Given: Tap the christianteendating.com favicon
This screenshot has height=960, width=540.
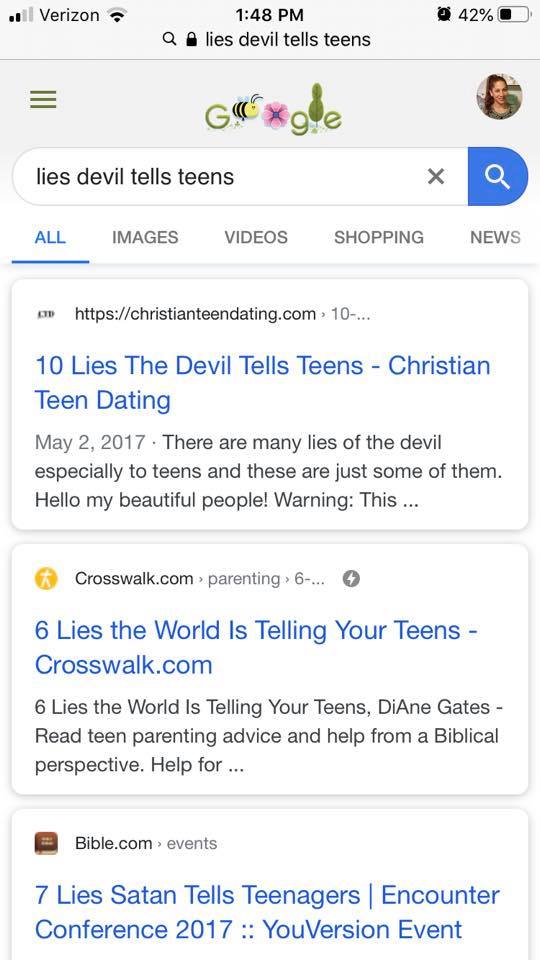Looking at the screenshot, I should (46, 315).
